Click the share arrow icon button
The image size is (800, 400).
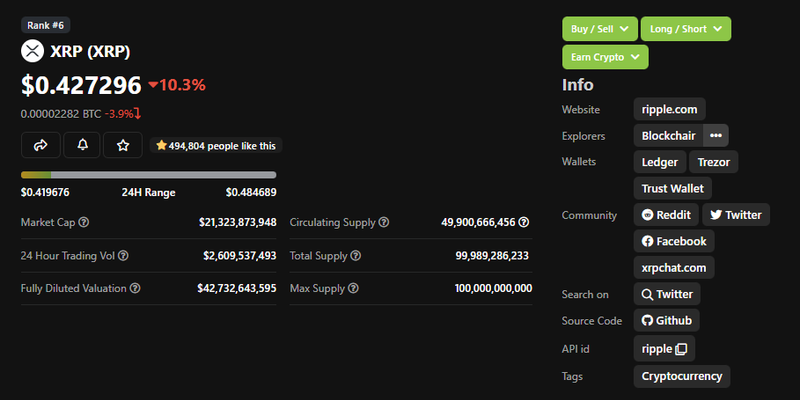tap(41, 145)
